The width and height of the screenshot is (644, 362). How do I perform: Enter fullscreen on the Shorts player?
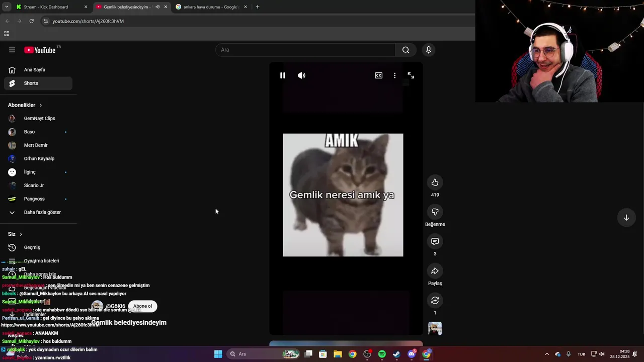(411, 75)
